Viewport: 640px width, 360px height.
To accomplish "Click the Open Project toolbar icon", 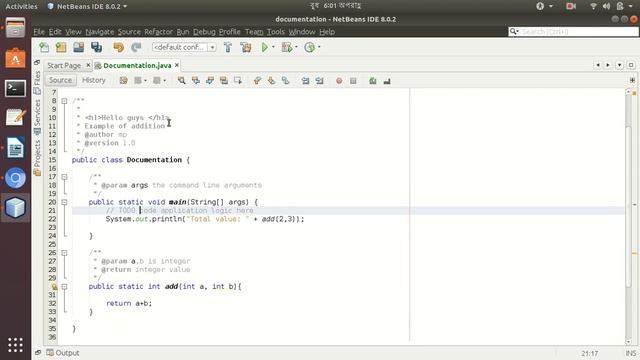I will [78, 47].
